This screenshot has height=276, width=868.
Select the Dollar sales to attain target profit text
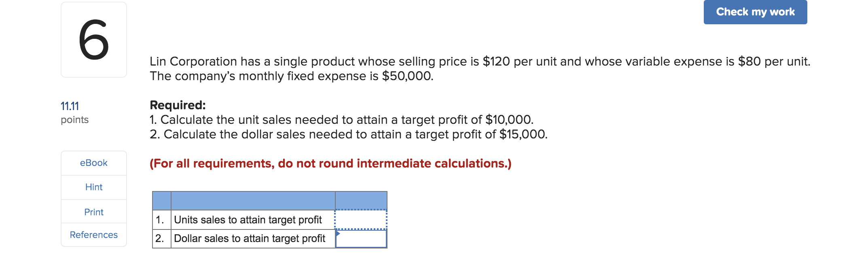tap(250, 239)
